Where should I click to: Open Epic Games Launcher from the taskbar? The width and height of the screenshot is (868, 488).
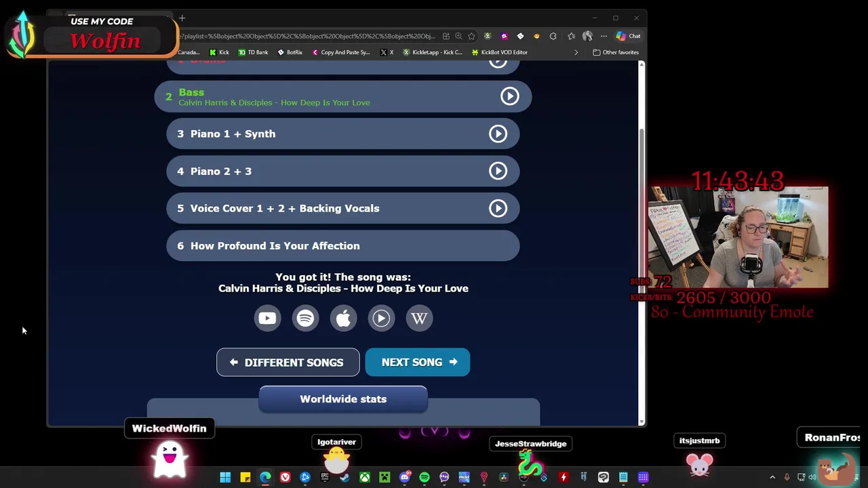pyautogui.click(x=325, y=477)
